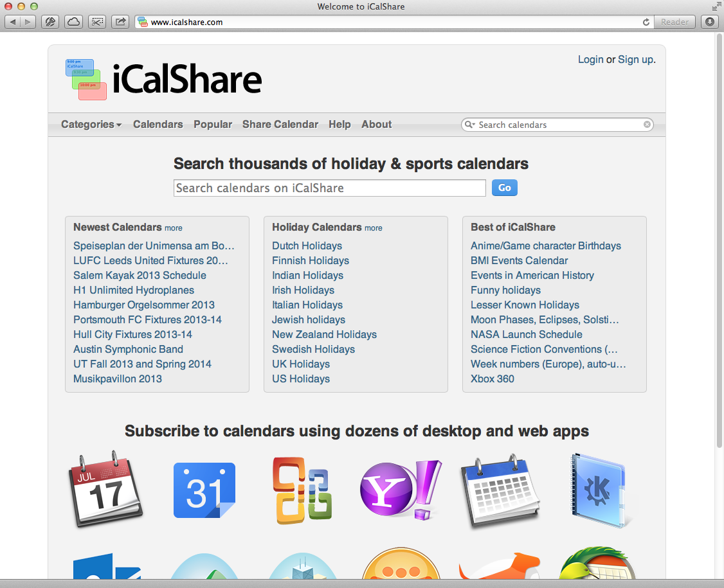The image size is (724, 588).
Task: Click the Search calendars on iCalShare field
Action: 330,188
